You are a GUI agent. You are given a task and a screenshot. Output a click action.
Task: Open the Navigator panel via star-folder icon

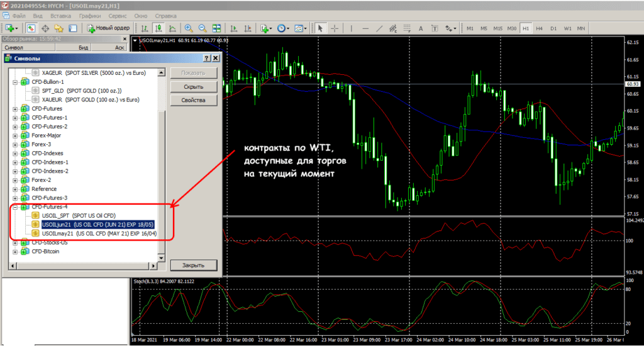[58, 28]
